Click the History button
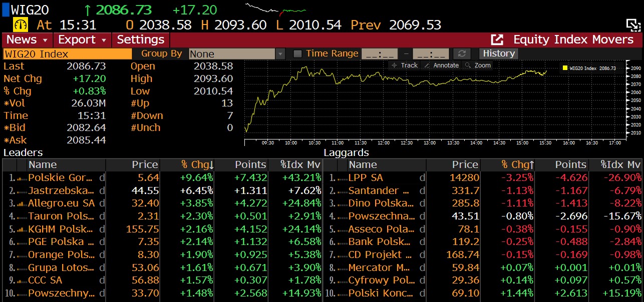This screenshot has width=644, height=302. [499, 53]
